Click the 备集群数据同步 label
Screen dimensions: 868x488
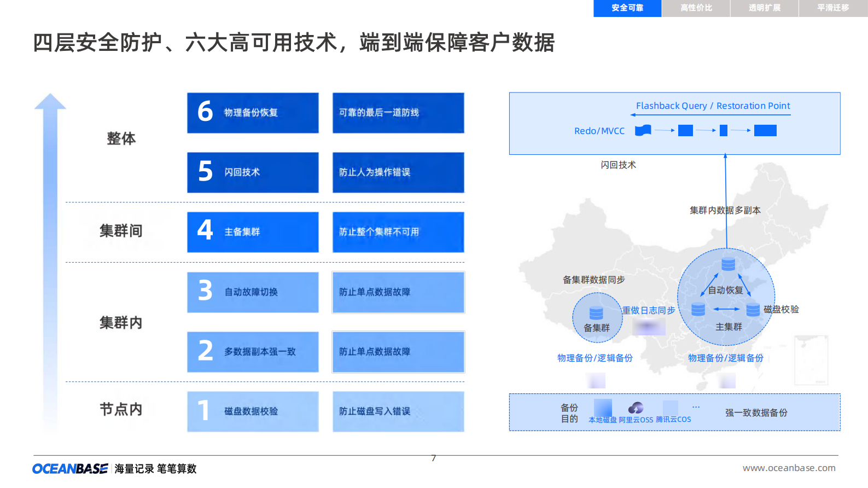[593, 280]
